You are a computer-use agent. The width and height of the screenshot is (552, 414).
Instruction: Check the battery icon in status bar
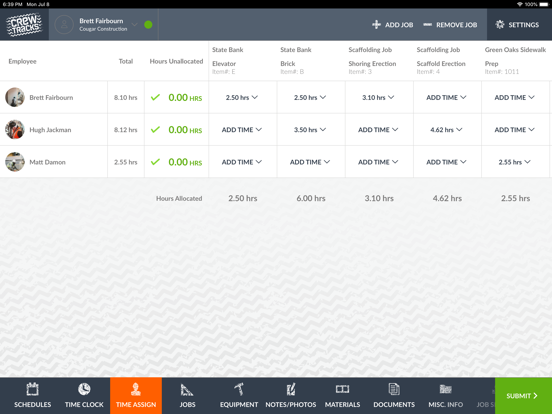pos(544,4)
